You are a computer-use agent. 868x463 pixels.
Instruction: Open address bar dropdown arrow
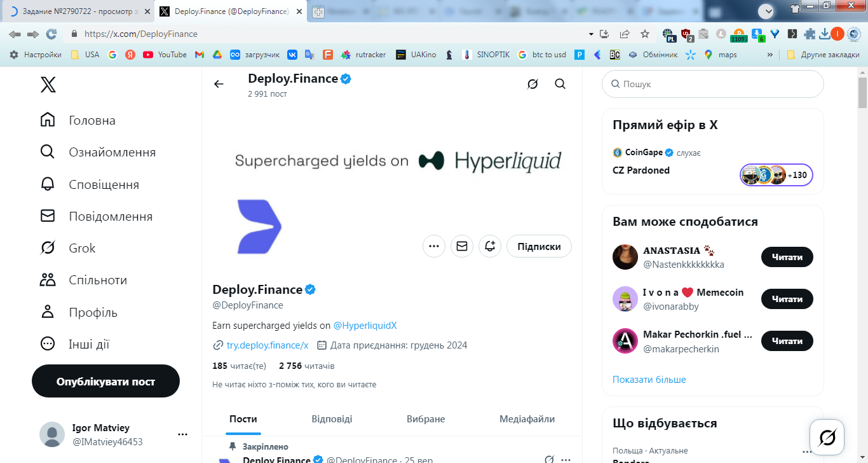click(591, 34)
